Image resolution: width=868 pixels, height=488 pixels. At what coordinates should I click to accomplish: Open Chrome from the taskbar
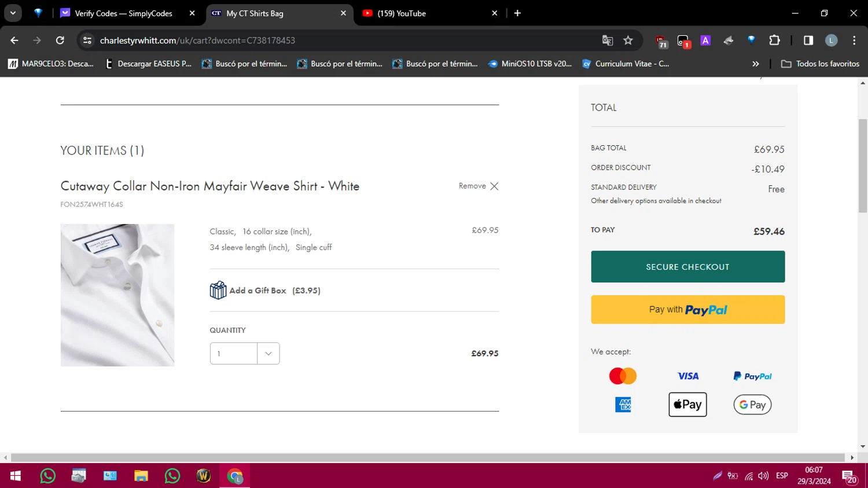[235, 476]
